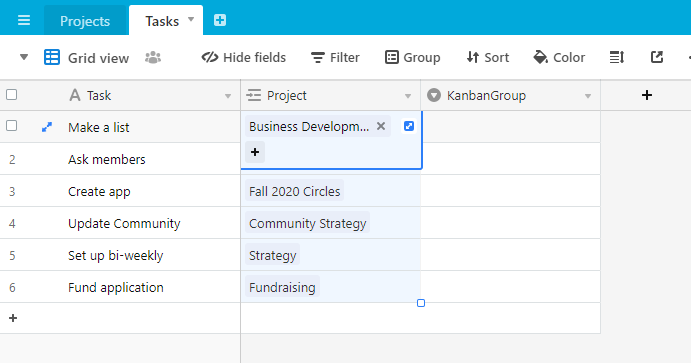691x363 pixels.
Task: Switch to the Projects tab
Action: coord(85,21)
